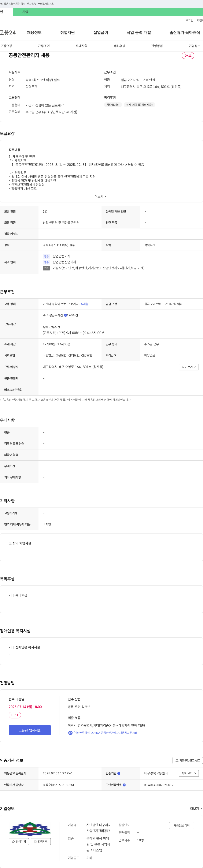The height and width of the screenshot is (868, 203).
Task: Expand job description with 더보기
Action: click(x=101, y=197)
